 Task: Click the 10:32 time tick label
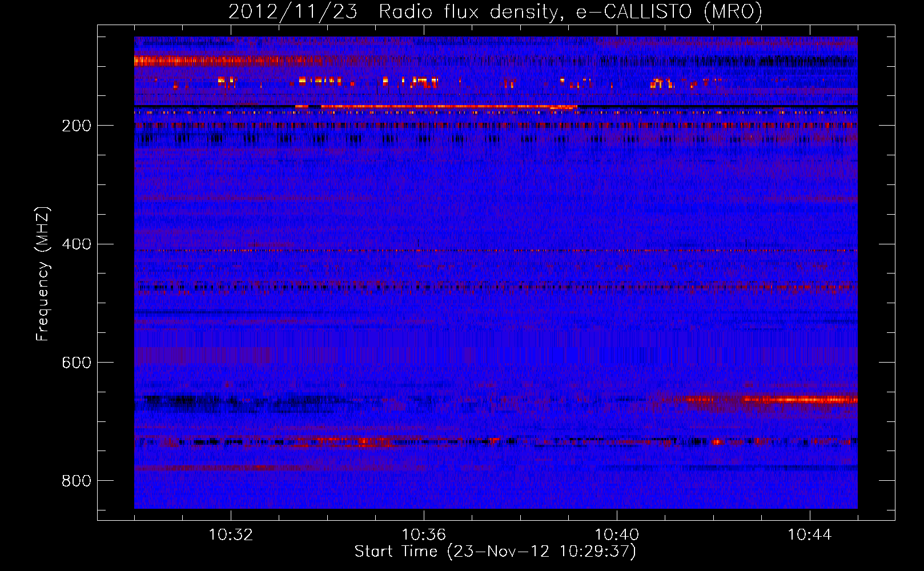[231, 535]
